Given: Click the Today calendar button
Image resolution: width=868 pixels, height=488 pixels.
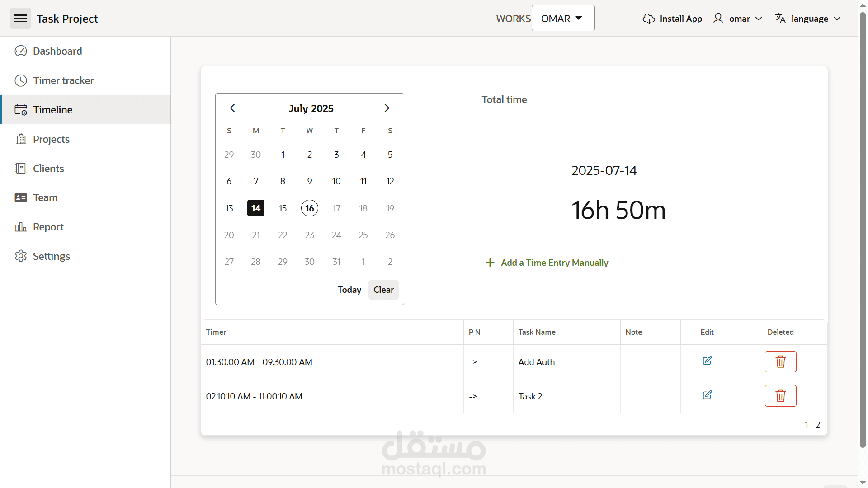Looking at the screenshot, I should [x=349, y=290].
